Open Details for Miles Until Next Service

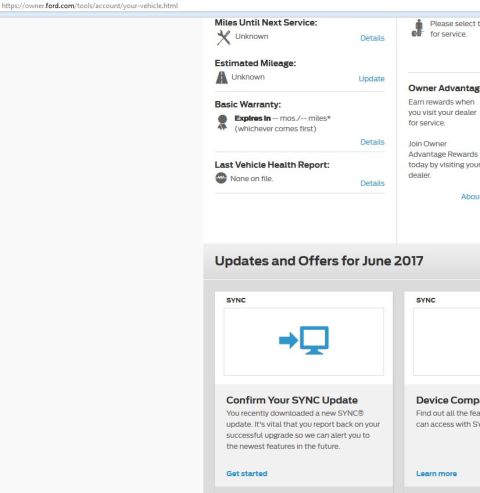click(372, 38)
